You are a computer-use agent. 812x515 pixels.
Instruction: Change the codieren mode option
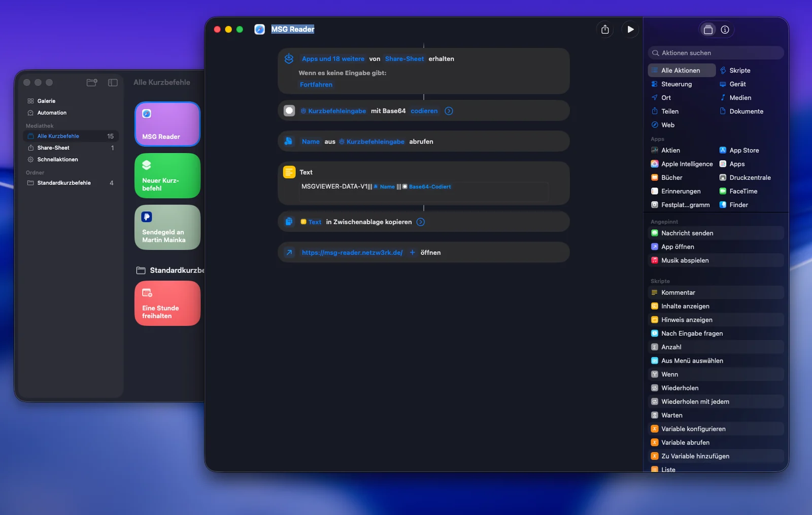point(424,111)
